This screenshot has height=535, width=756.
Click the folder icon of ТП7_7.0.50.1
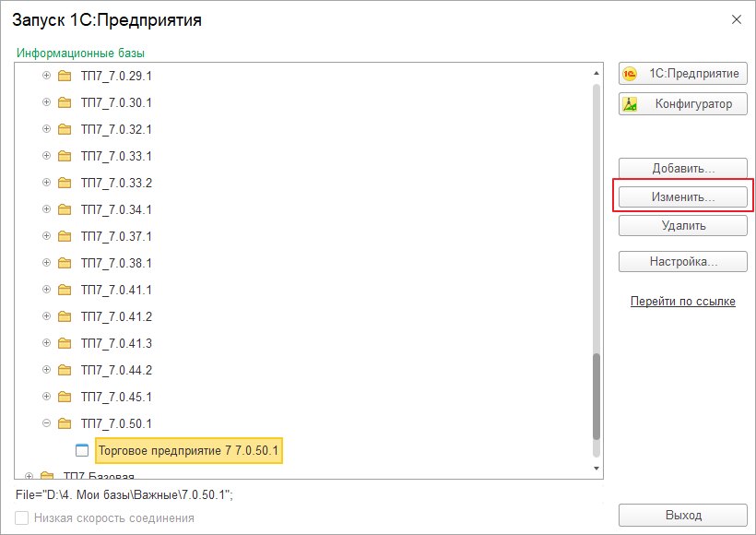tap(65, 423)
